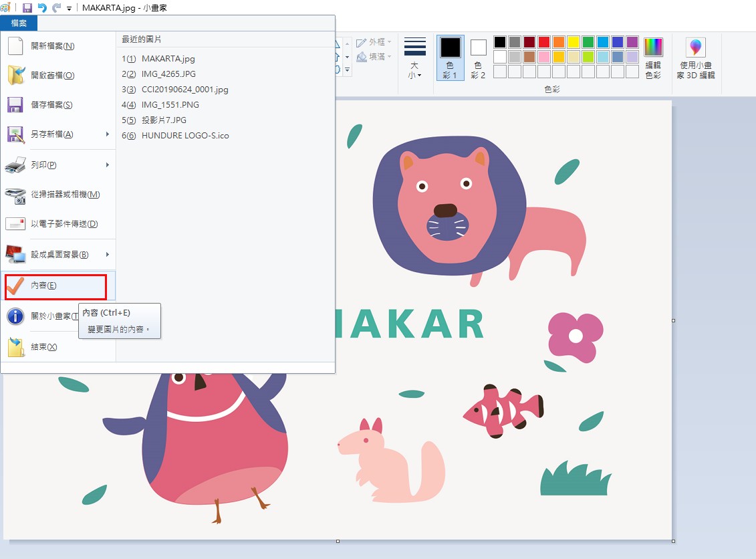The image size is (756, 559).
Task: Open 編輯色彩 color editor
Action: pyautogui.click(x=653, y=58)
